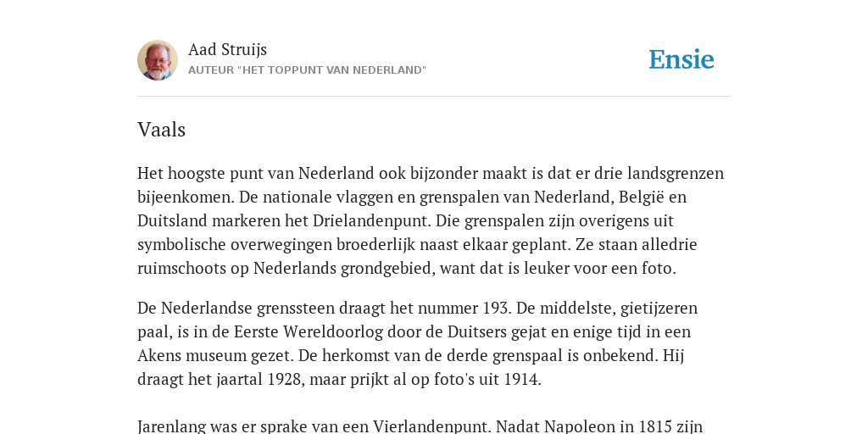The image size is (868, 434).
Task: Click the first paragraph about landsgrenzen
Action: pos(431,220)
